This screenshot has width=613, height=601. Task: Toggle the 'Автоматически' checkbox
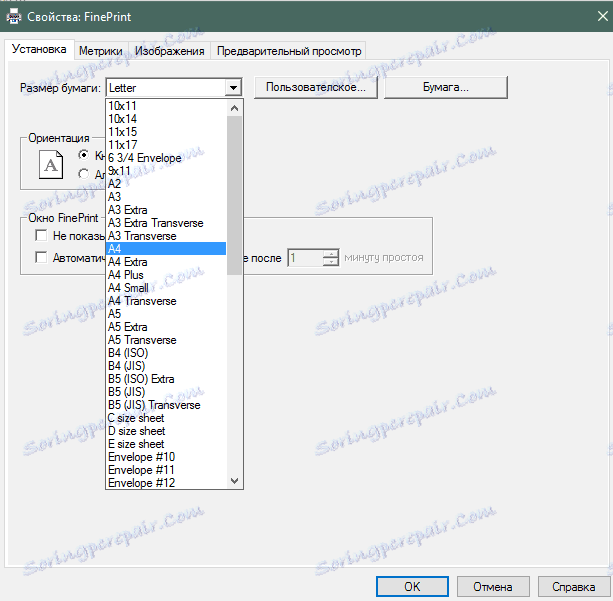pyautogui.click(x=41, y=257)
